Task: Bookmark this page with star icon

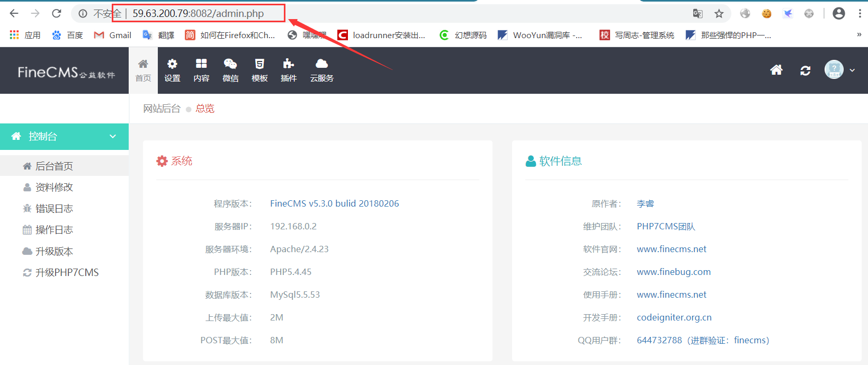Action: coord(719,14)
